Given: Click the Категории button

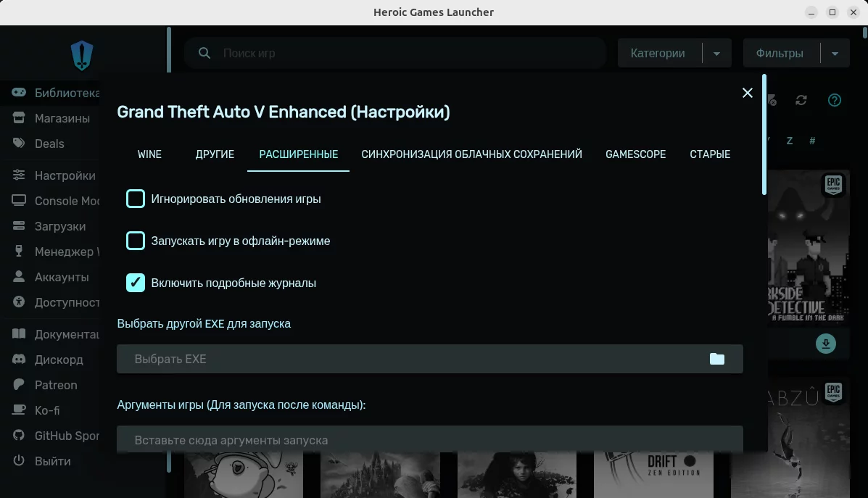Looking at the screenshot, I should pyautogui.click(x=658, y=54).
